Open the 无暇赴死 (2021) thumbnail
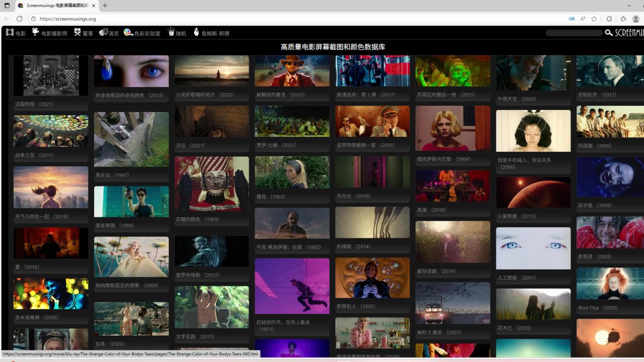Screen dimensions: 644x362 tap(610, 71)
